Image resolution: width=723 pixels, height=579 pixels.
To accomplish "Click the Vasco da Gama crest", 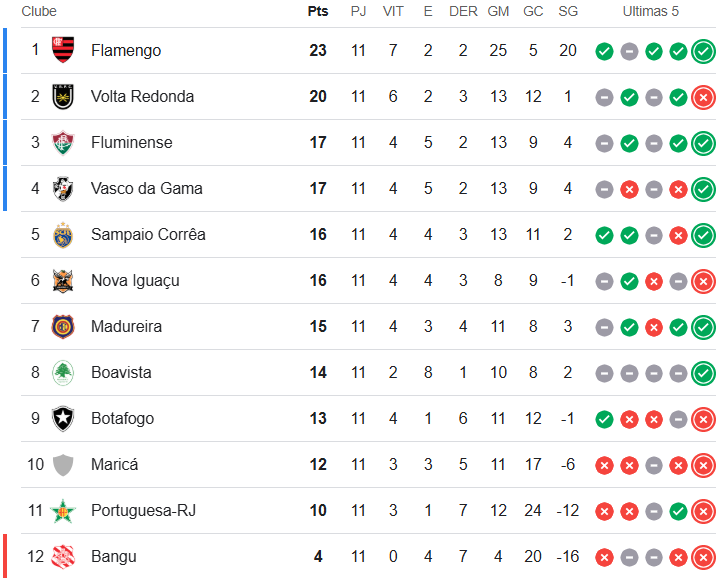I will coord(63,188).
